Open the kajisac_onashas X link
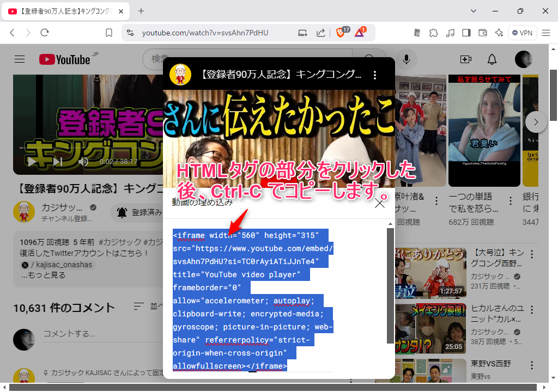 pos(58,265)
